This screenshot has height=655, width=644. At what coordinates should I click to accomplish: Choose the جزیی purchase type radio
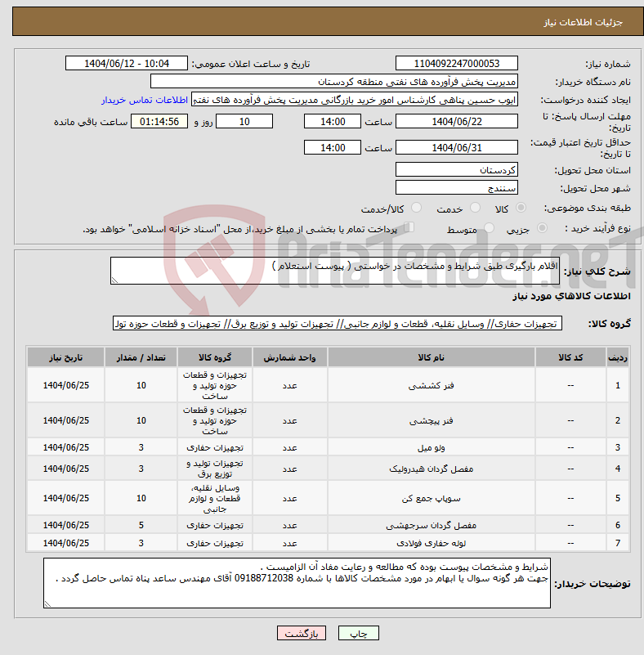(x=542, y=227)
